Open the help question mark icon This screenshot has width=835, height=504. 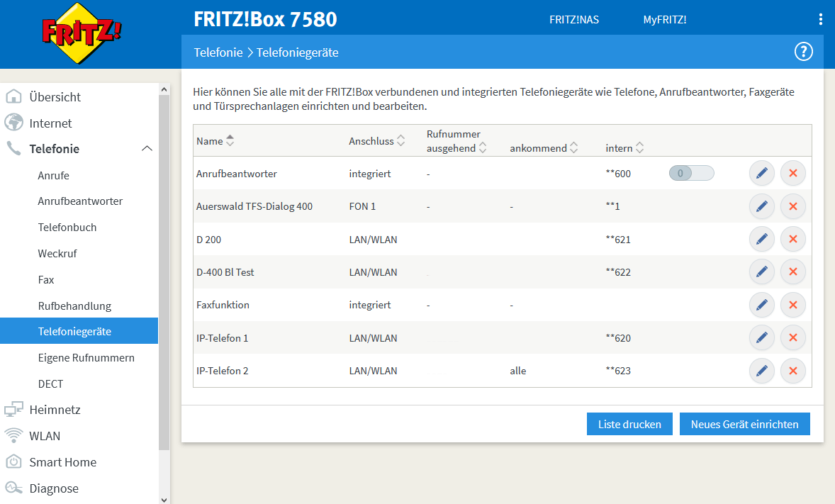(x=804, y=52)
